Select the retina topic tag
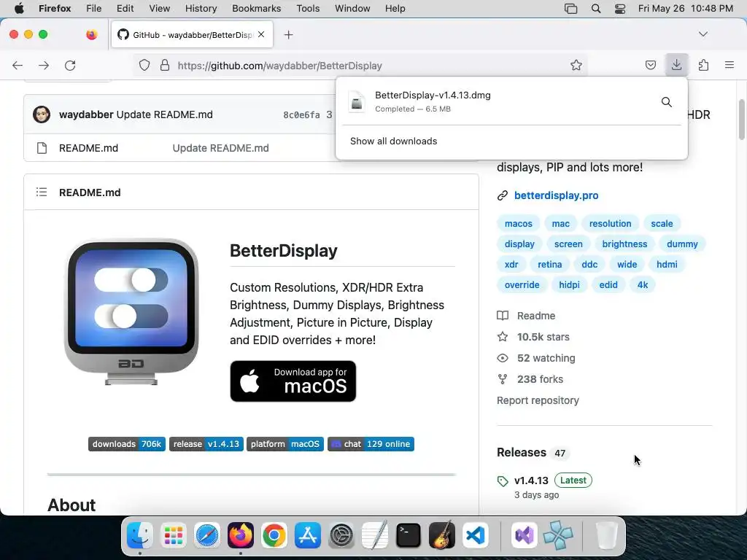 point(550,264)
